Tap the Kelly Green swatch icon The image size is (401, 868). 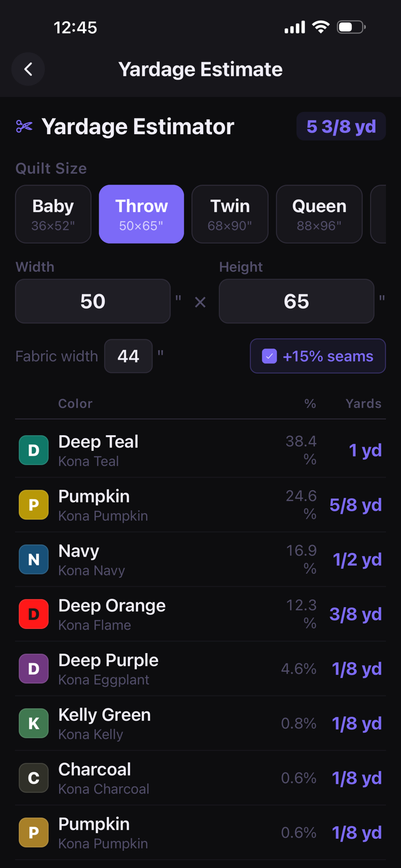coord(34,723)
